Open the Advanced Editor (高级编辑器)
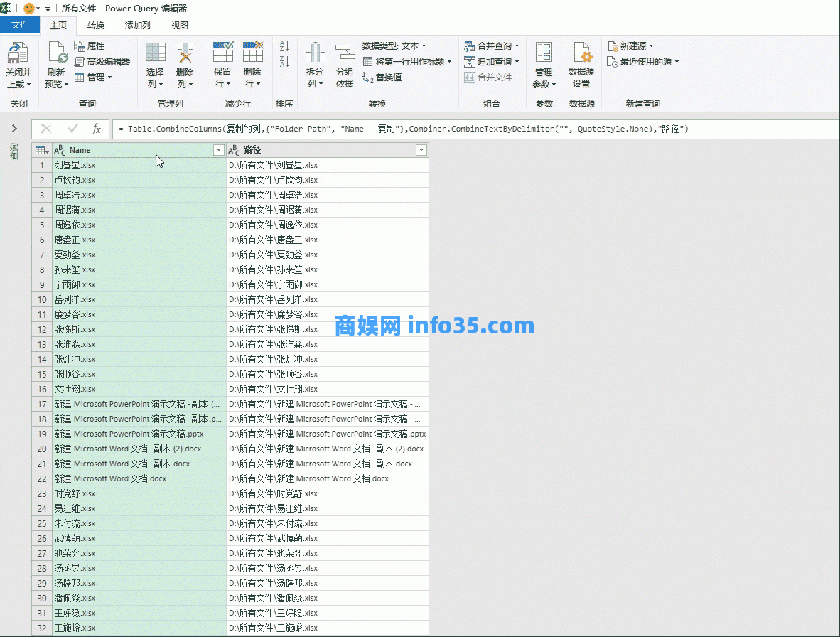 pos(102,62)
